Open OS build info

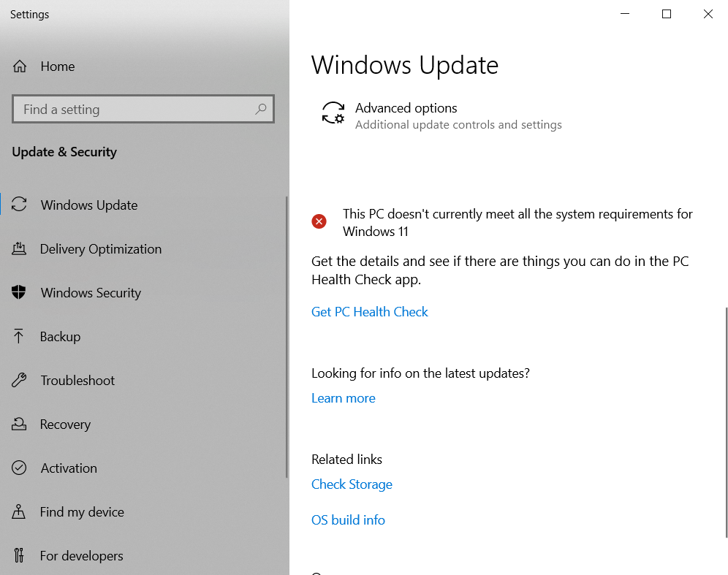click(348, 519)
